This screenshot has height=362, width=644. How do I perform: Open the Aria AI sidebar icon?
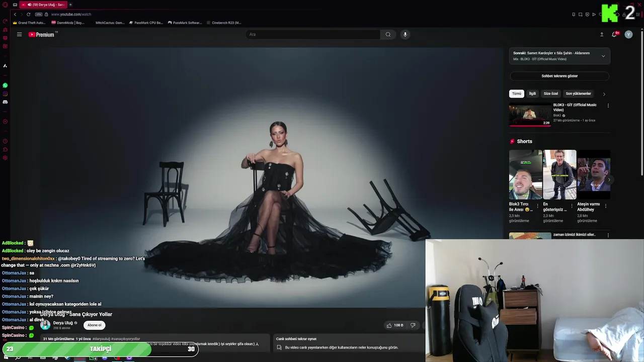point(5,66)
